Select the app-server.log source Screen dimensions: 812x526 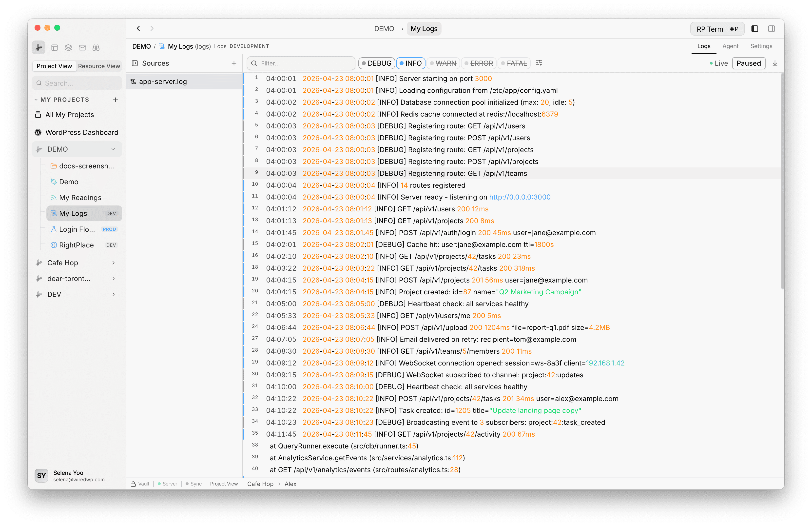184,81
